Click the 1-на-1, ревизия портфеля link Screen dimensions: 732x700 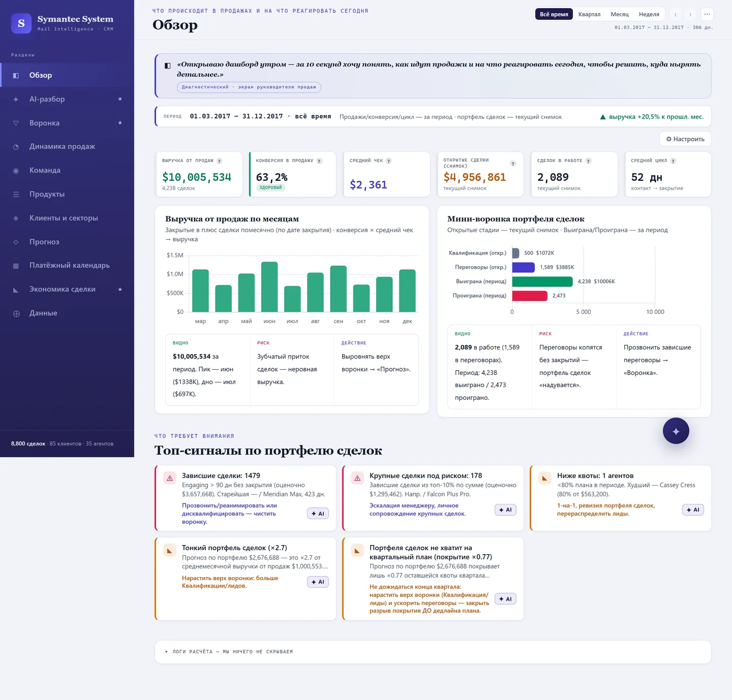[606, 510]
